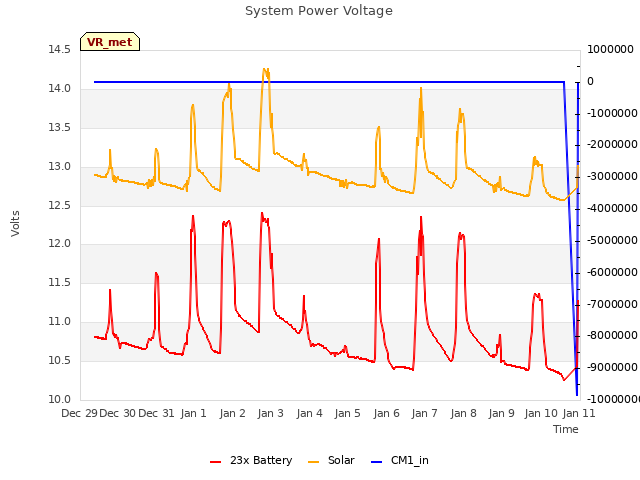This screenshot has width=640, height=480.
Task: Click the Jan 10 x-axis tick label
Action: point(541,413)
